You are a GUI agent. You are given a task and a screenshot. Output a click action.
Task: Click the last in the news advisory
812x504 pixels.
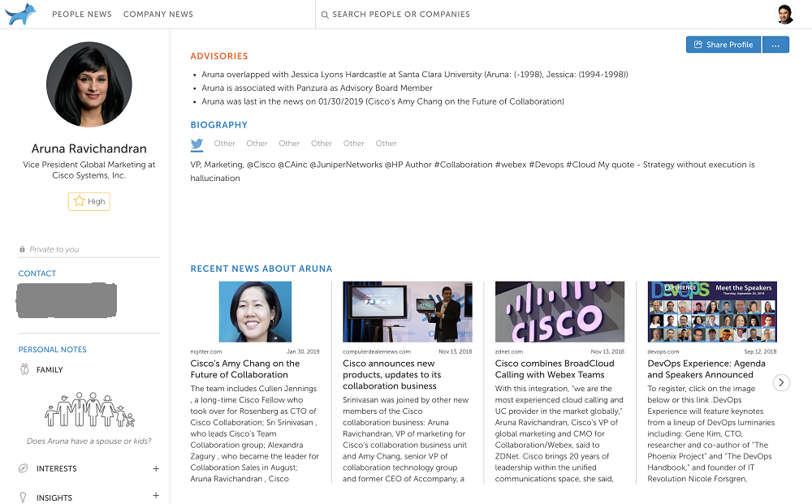pyautogui.click(x=382, y=101)
